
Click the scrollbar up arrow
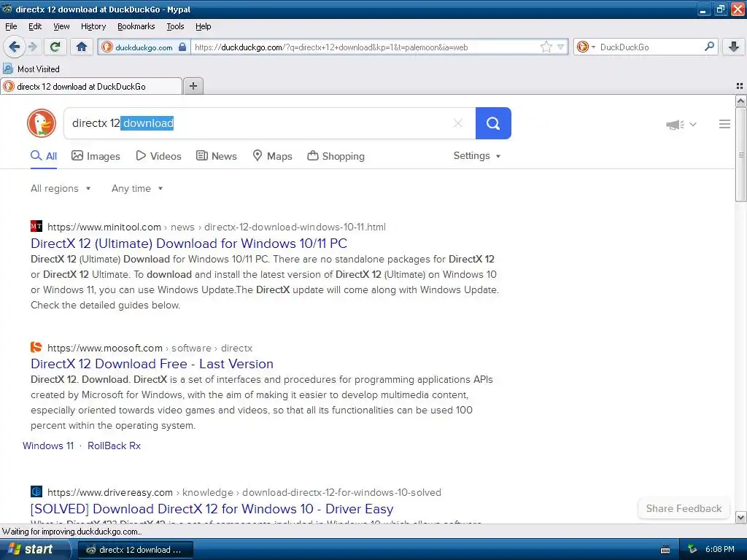tap(740, 101)
